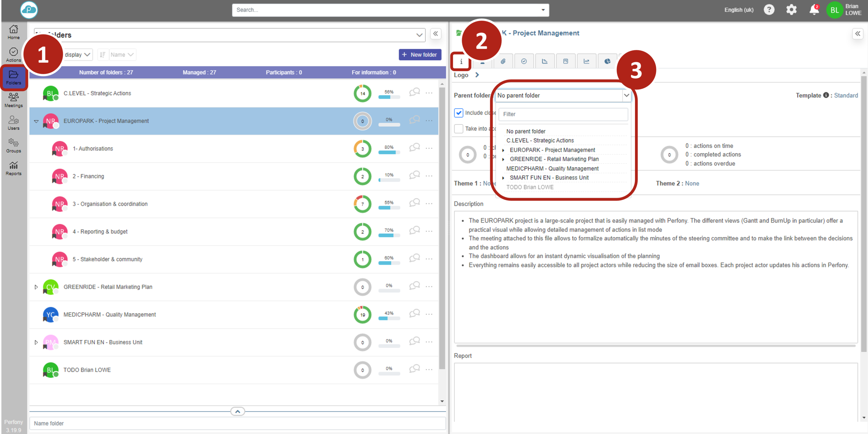Enable the Take into account checkbox
868x434 pixels.
click(458, 129)
